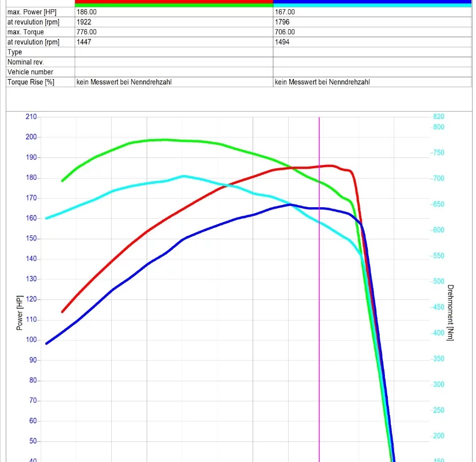Select the max. Power value 167.00
Screen dimensions: 476x462
285,12
